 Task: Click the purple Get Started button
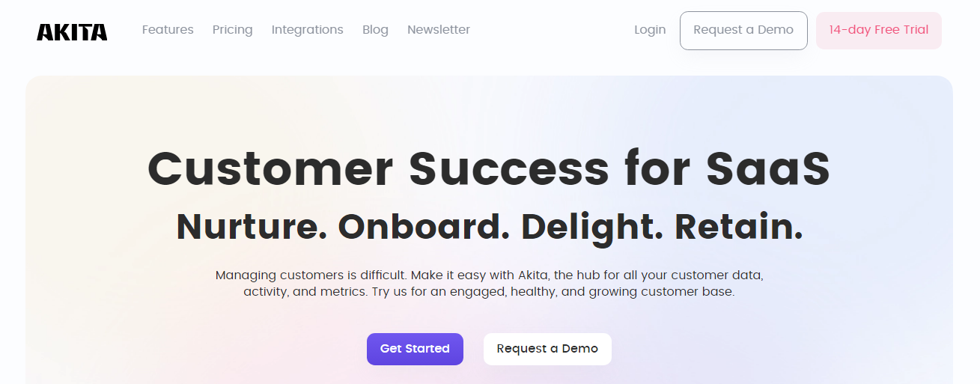[x=415, y=349]
